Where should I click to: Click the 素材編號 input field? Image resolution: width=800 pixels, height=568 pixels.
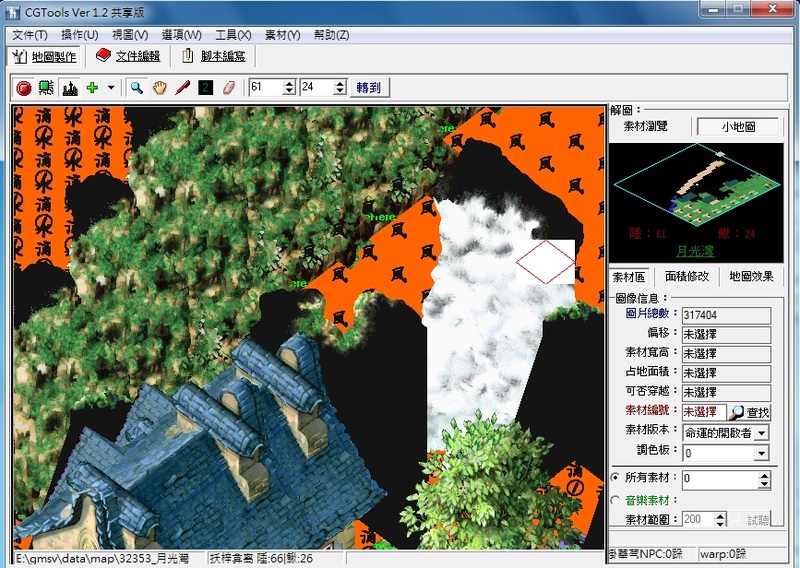pyautogui.click(x=703, y=412)
